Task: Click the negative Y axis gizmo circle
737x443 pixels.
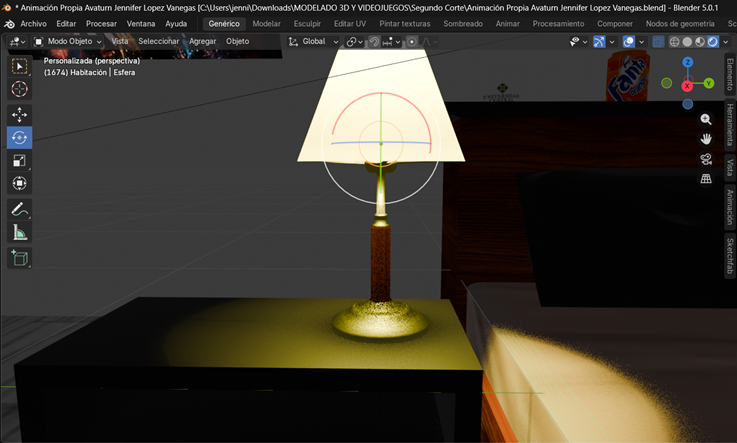Action: coord(666,83)
